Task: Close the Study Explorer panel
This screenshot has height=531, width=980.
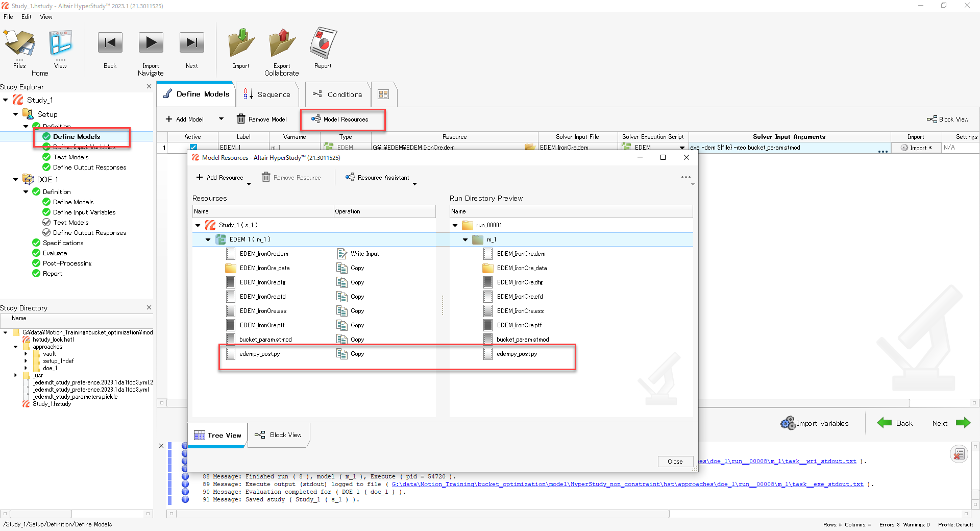Action: tap(149, 86)
